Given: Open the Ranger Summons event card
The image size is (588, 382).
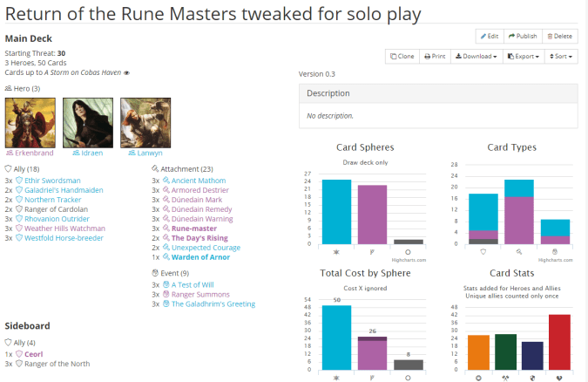Looking at the screenshot, I should point(201,295).
